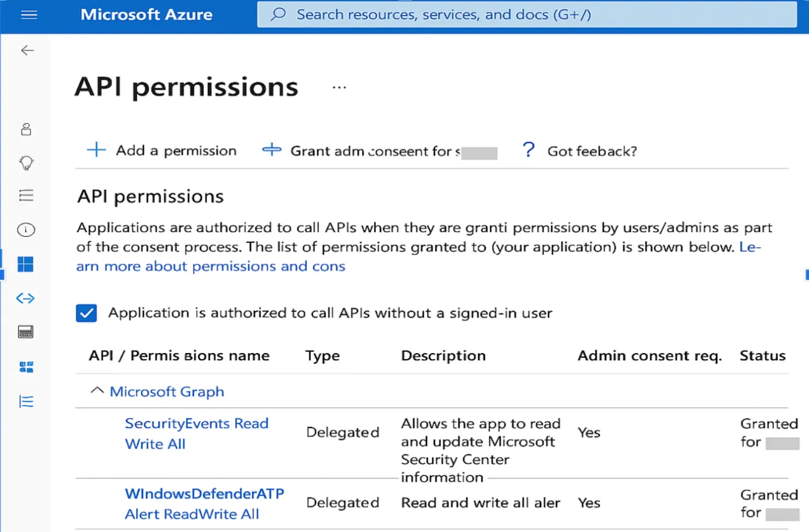
Task: Click the plus icon beside Add a permission
Action: pyautogui.click(x=96, y=150)
